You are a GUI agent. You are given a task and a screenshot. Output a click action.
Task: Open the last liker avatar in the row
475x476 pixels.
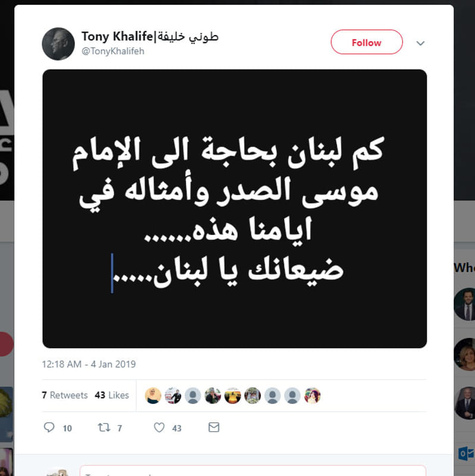click(x=312, y=396)
